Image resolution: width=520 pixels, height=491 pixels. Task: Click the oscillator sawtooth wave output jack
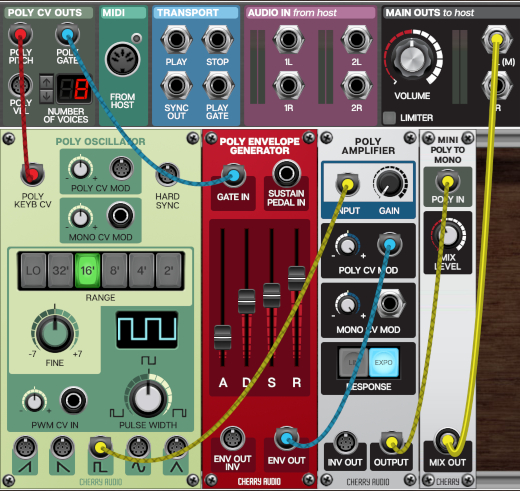click(25, 447)
